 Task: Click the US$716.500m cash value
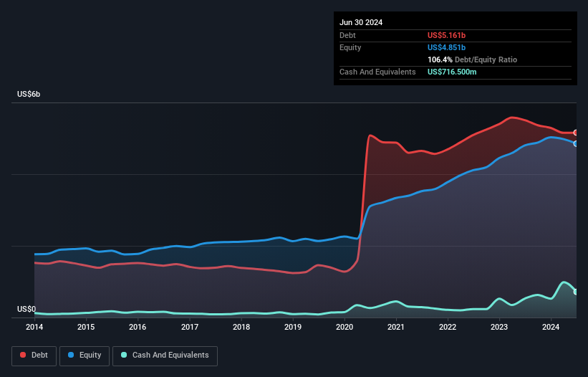click(x=452, y=72)
